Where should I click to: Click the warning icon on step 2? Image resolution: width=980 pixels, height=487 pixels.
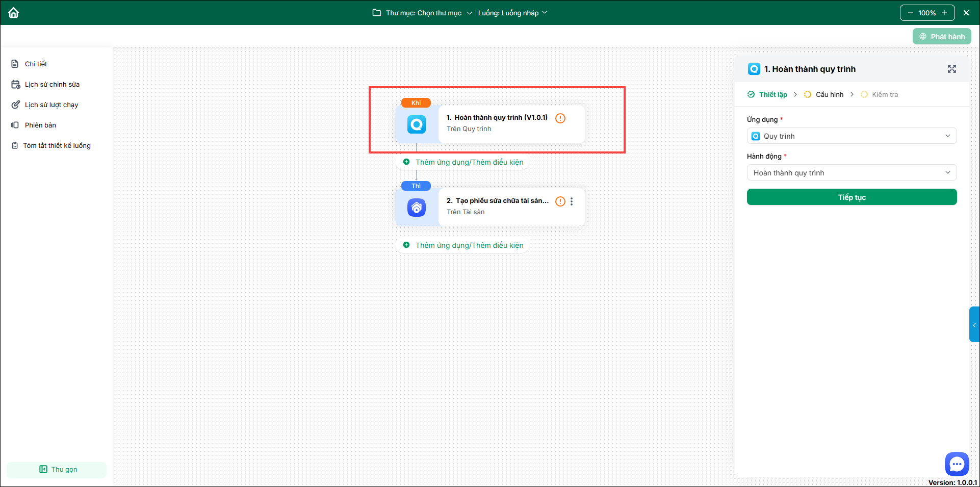560,201
